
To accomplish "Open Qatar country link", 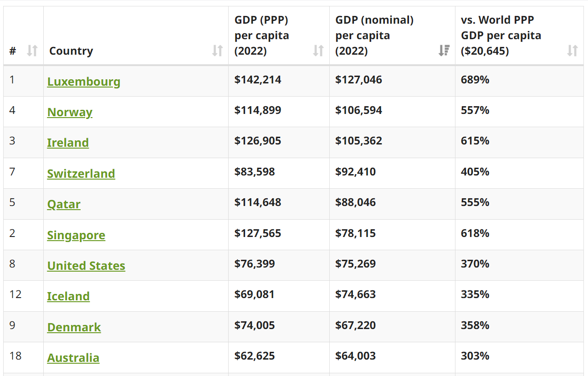I will point(64,204).
